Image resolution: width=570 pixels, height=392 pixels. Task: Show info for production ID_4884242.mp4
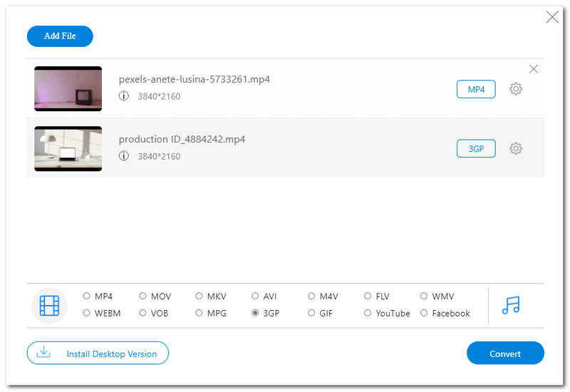pyautogui.click(x=124, y=156)
